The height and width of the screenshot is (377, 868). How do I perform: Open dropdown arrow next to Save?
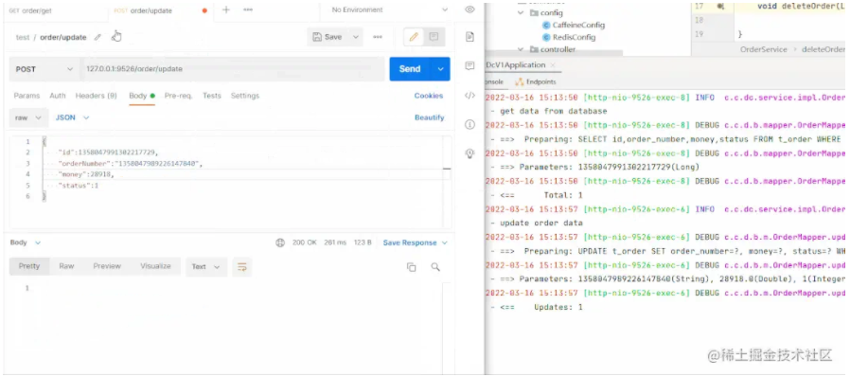pos(356,37)
